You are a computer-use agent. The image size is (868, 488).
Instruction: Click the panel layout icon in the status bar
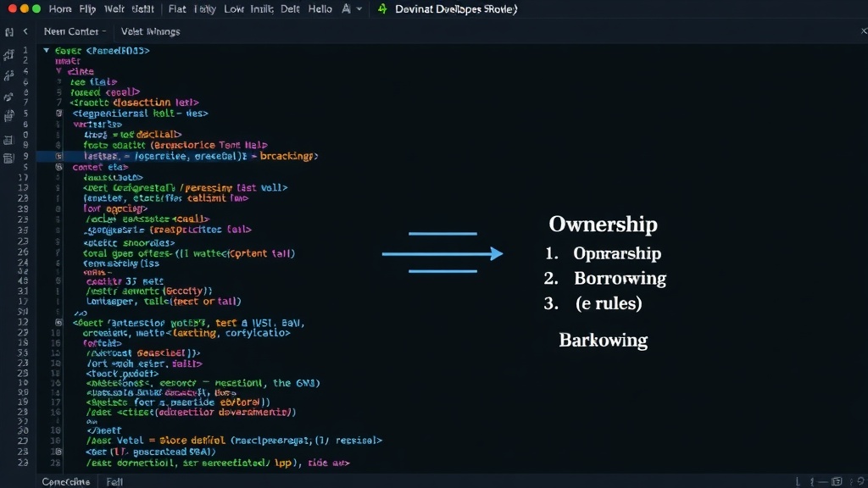[x=837, y=482]
